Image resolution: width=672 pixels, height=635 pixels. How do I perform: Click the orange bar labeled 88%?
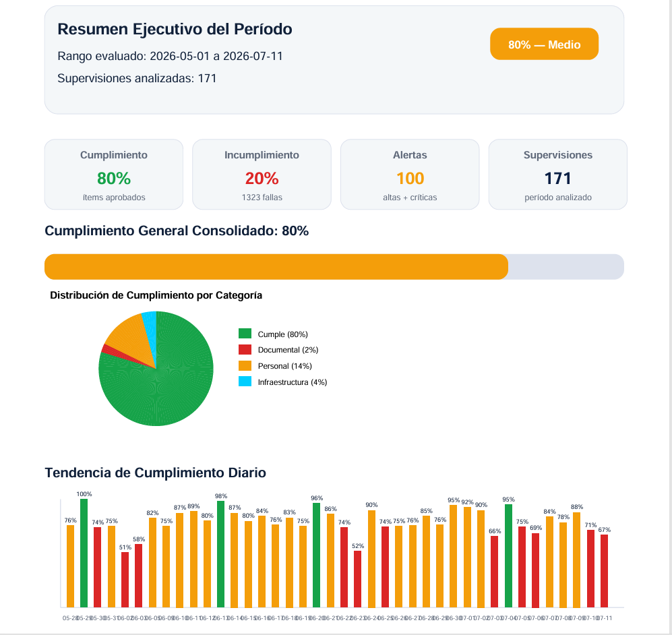[577, 560]
